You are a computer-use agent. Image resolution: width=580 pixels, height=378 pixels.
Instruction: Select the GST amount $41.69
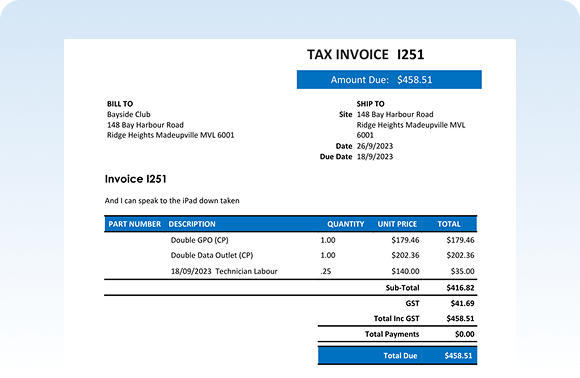pos(462,303)
